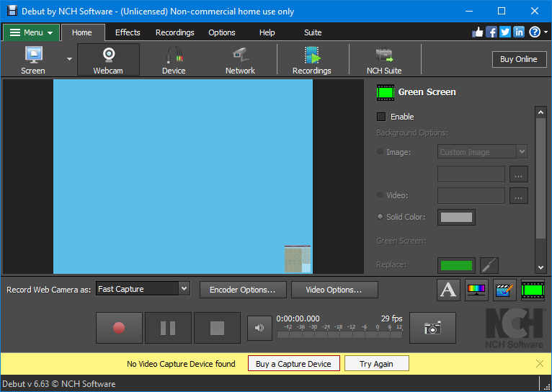This screenshot has width=552, height=392.
Task: Open the NCH Suite toolbar item
Action: click(x=384, y=60)
